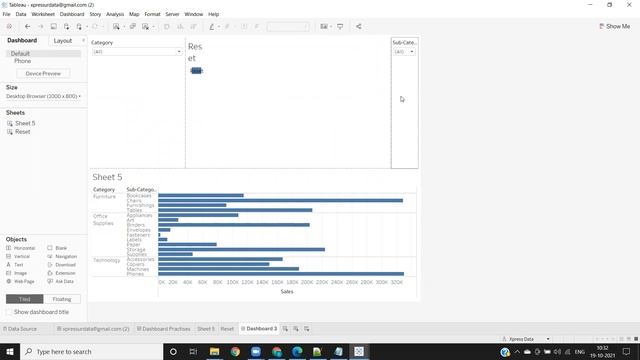Switch to the Dashboard 3 tab
This screenshot has height=360, width=640.
point(259,329)
